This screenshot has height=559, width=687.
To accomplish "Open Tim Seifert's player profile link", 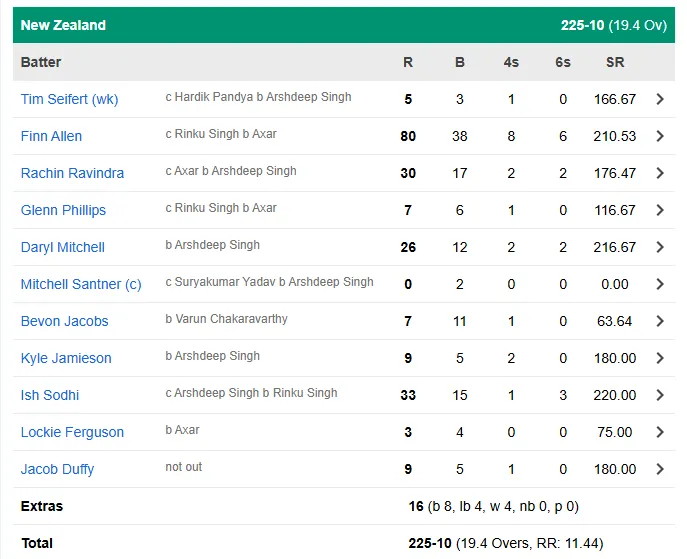I will [69, 99].
